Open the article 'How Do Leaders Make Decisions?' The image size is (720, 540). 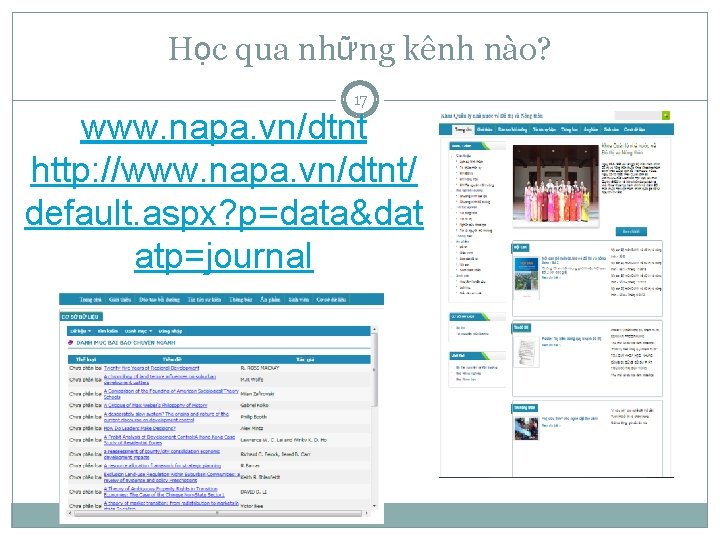click(140, 428)
